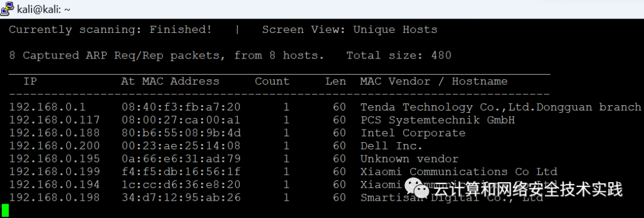Click the Dell Inc. vendor text
Screen dimensions: 644x218
coord(391,146)
